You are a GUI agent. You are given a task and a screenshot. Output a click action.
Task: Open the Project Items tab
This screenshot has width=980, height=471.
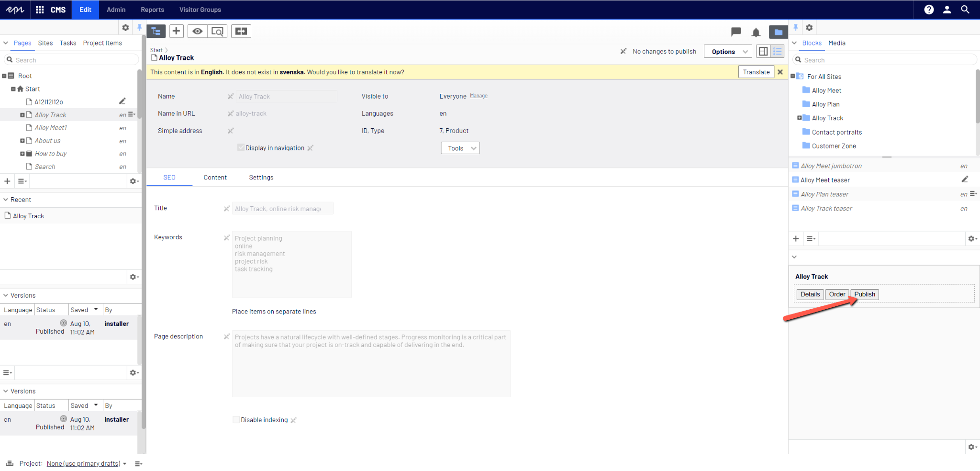coord(102,43)
